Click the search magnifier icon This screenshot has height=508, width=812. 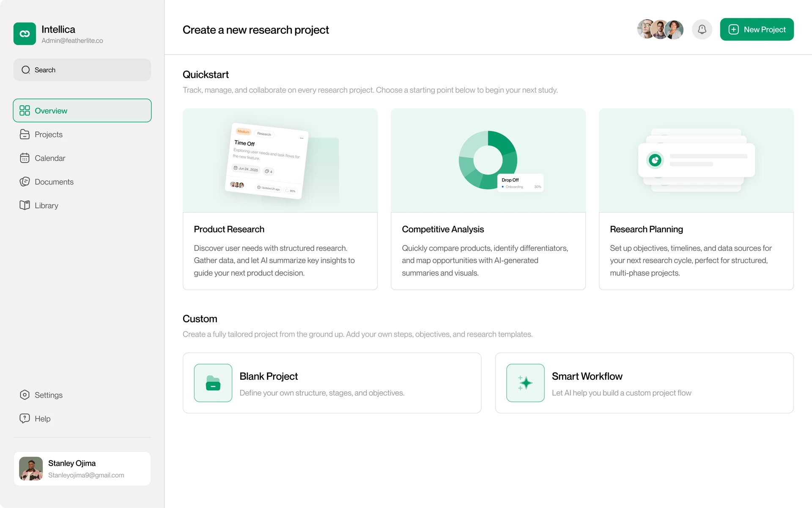click(x=26, y=70)
